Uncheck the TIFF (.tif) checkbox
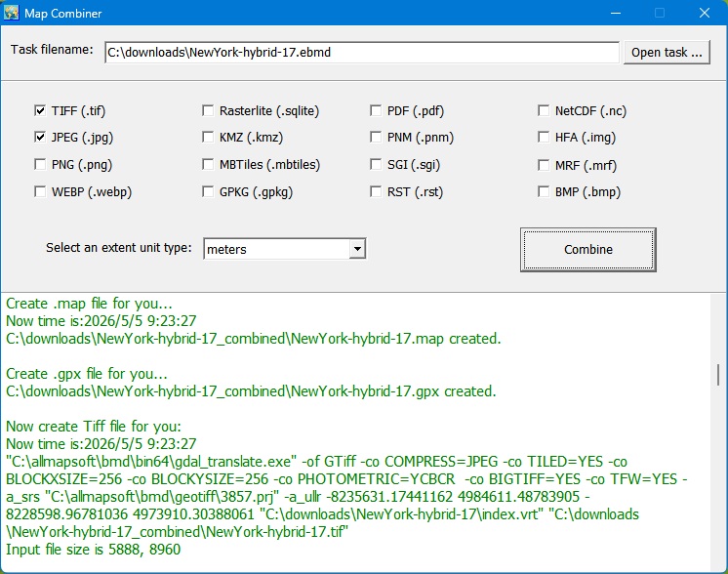This screenshot has height=574, width=728. click(x=40, y=110)
